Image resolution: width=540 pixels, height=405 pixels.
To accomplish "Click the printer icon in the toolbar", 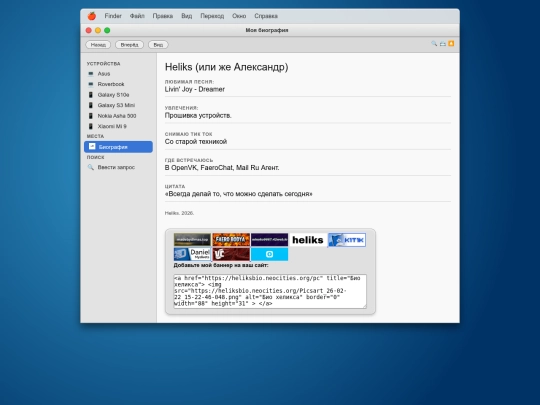I will 443,44.
